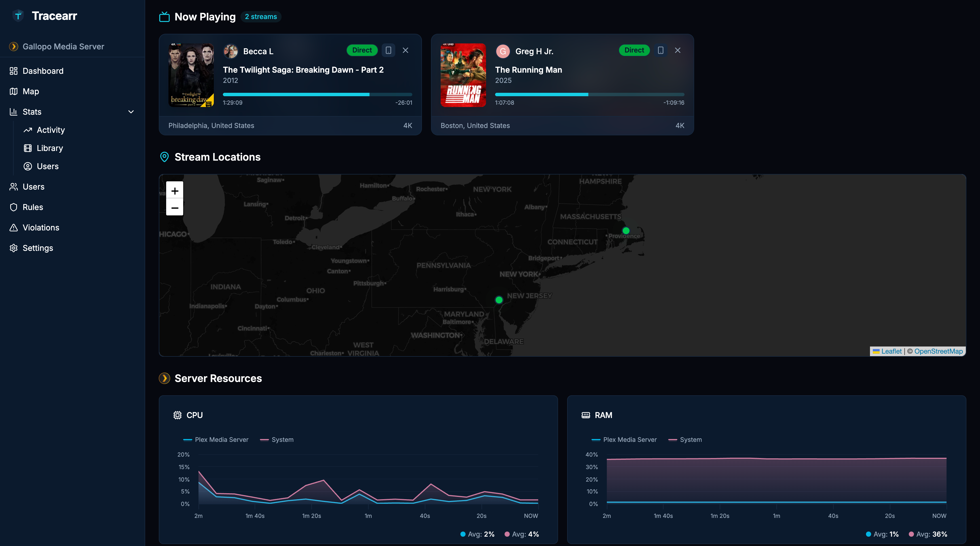980x546 pixels.
Task: Open the Violations warning icon
Action: click(14, 227)
